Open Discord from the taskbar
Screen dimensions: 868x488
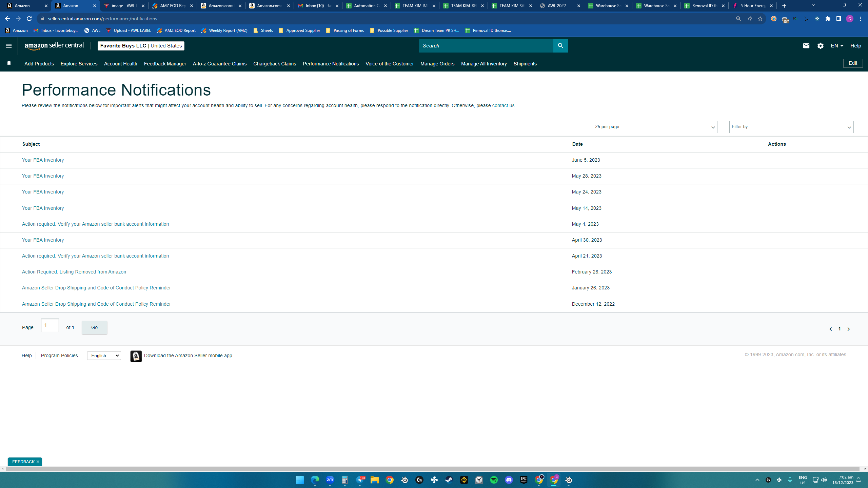tap(509, 480)
